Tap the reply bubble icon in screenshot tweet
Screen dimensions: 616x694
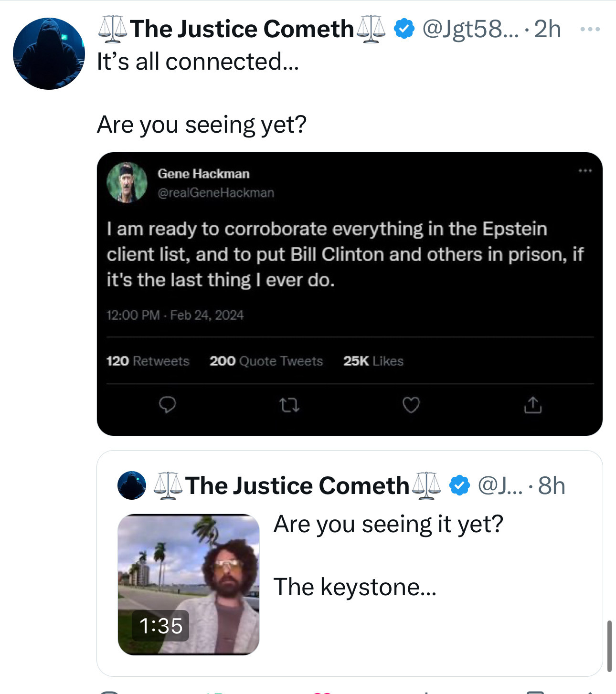(167, 405)
